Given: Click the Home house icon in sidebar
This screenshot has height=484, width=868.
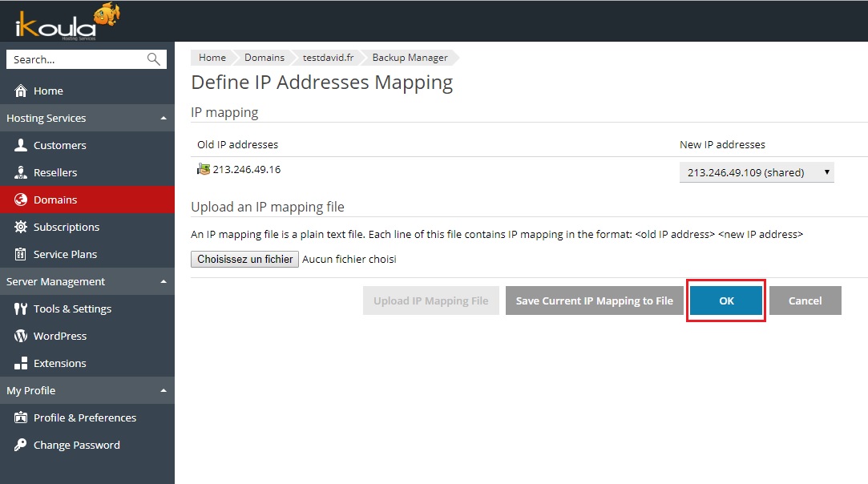Looking at the screenshot, I should (21, 91).
